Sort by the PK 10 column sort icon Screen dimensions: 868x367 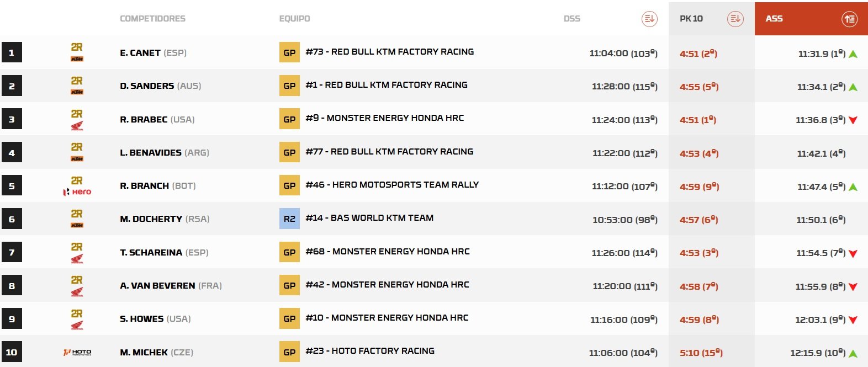(x=735, y=19)
